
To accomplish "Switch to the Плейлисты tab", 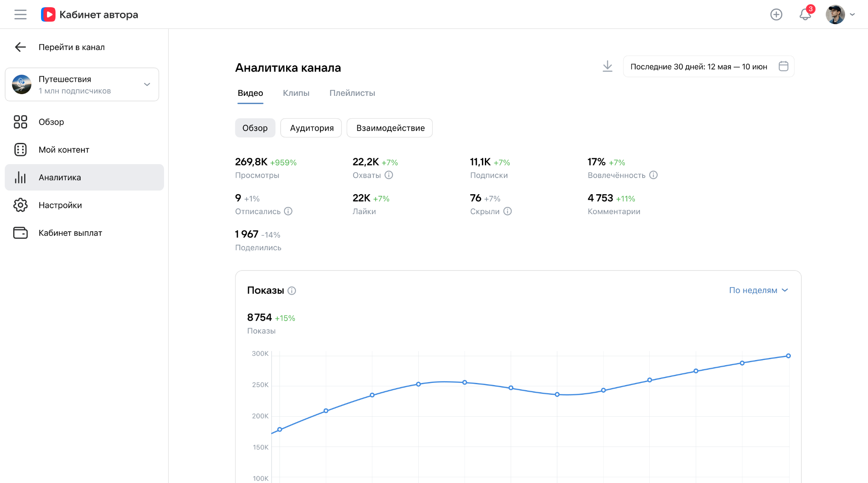I will pos(352,93).
